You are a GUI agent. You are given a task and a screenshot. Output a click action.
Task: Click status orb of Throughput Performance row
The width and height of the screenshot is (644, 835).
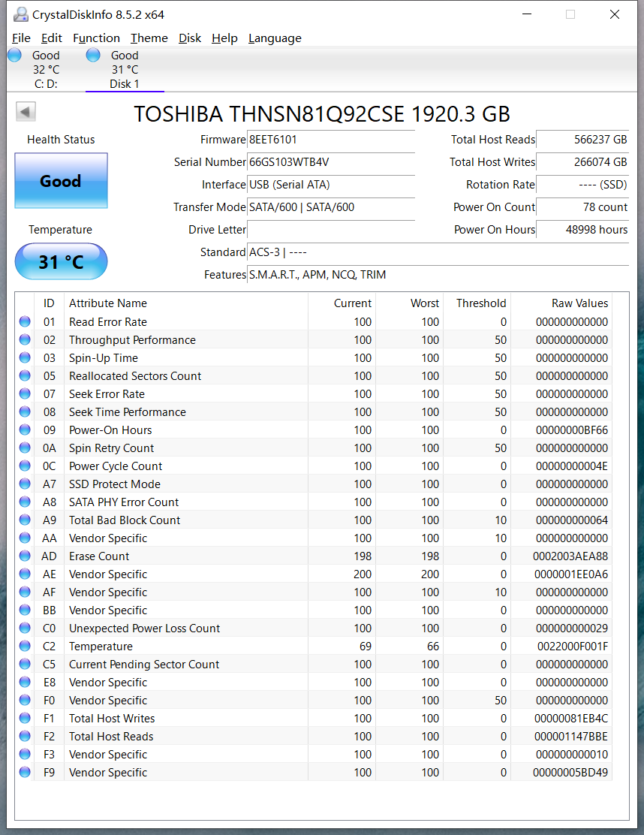pyautogui.click(x=25, y=339)
